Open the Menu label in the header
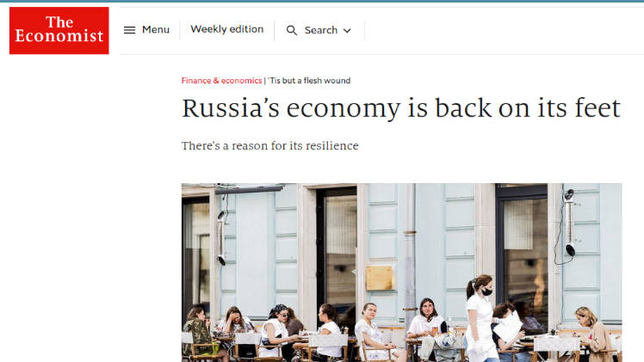 pos(156,29)
